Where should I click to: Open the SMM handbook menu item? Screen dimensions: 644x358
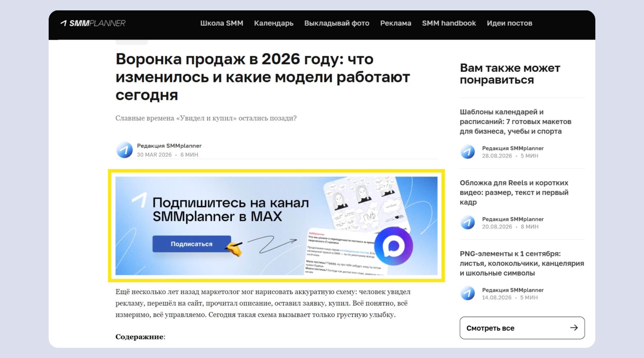[x=449, y=23]
